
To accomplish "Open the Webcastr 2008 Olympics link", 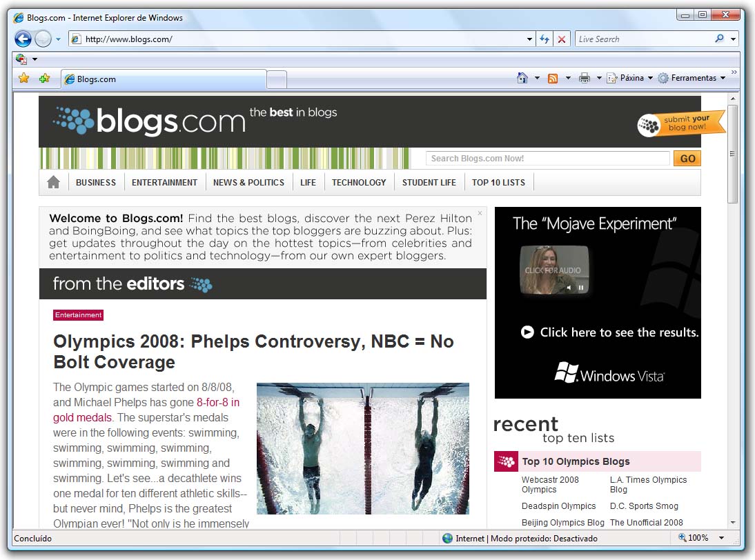I will 550,485.
